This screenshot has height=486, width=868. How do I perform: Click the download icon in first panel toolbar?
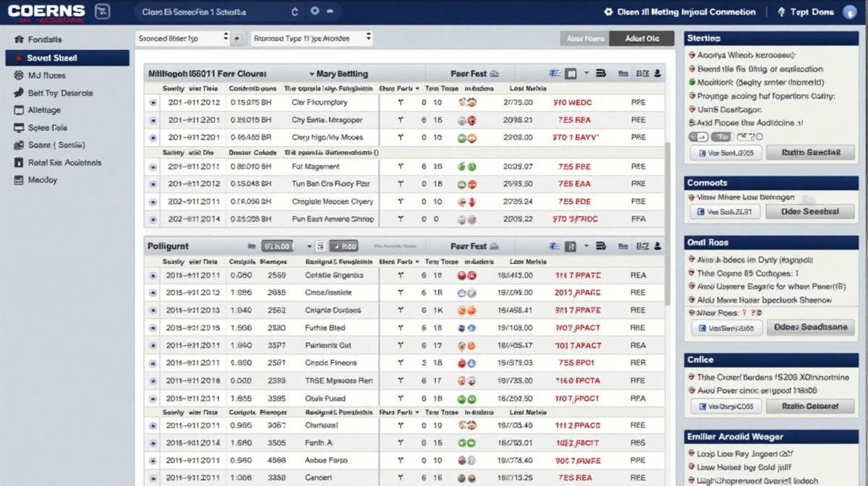[658, 74]
